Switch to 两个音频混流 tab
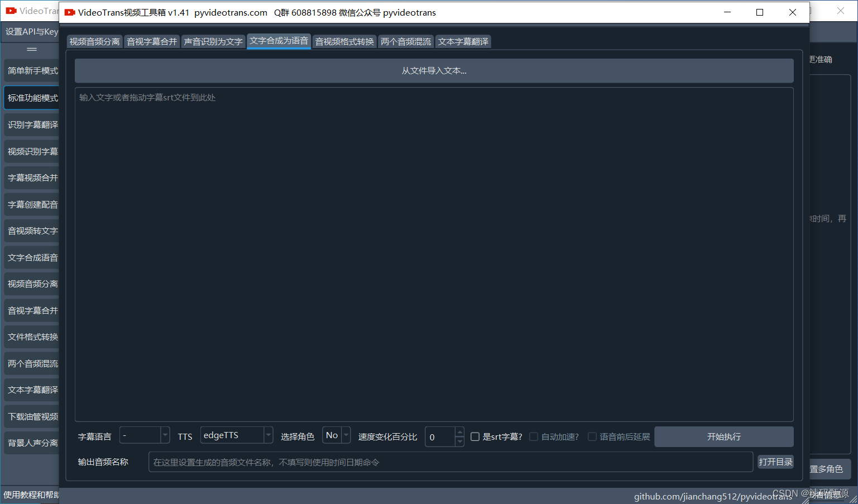 click(x=406, y=41)
